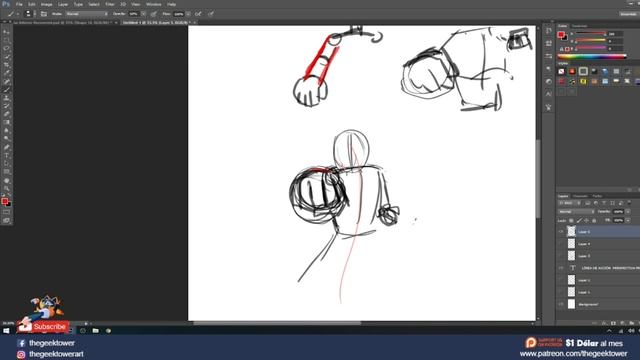Select the Background layer row
Image resolution: width=640 pixels, height=360 pixels.
coord(598,304)
